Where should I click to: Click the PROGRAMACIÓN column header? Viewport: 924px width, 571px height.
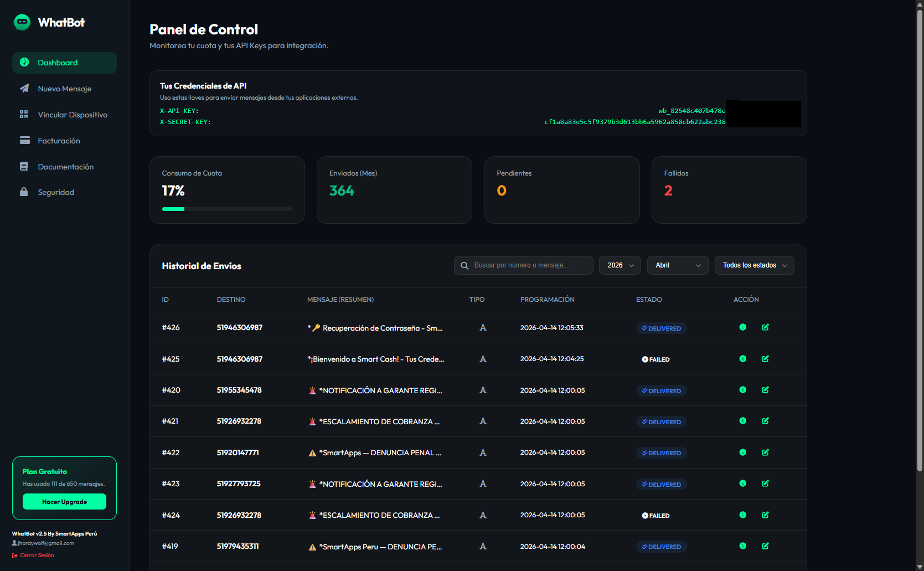pyautogui.click(x=548, y=300)
